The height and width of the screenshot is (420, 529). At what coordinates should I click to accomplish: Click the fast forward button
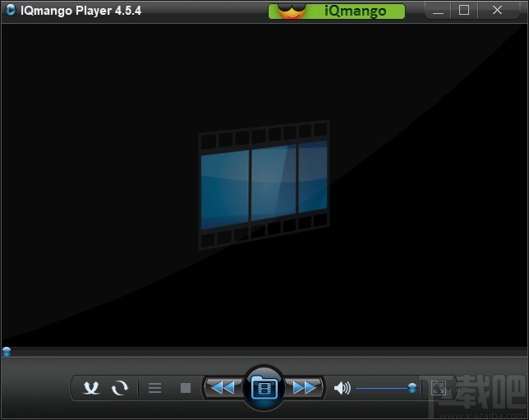coord(305,387)
